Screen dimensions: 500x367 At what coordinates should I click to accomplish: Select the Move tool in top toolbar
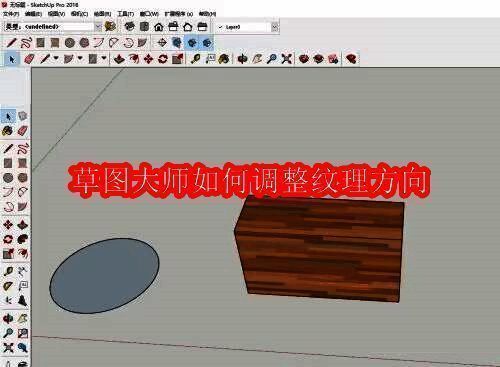click(148, 59)
